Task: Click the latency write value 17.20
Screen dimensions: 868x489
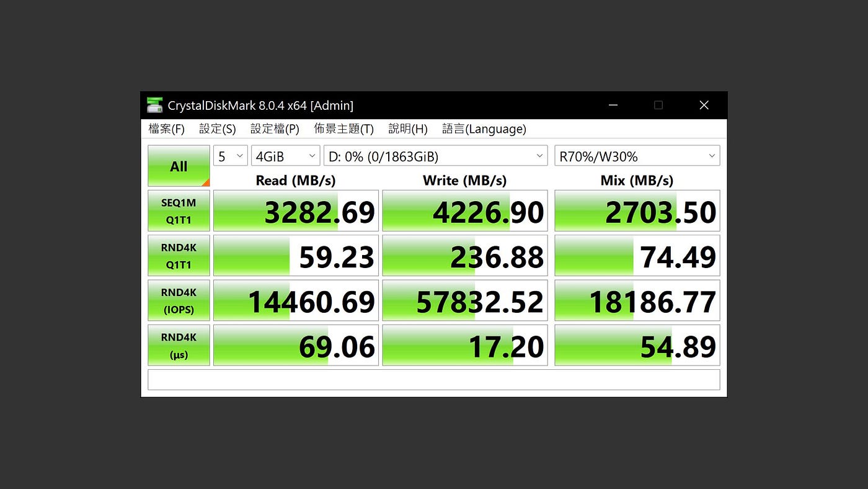Action: pos(465,346)
